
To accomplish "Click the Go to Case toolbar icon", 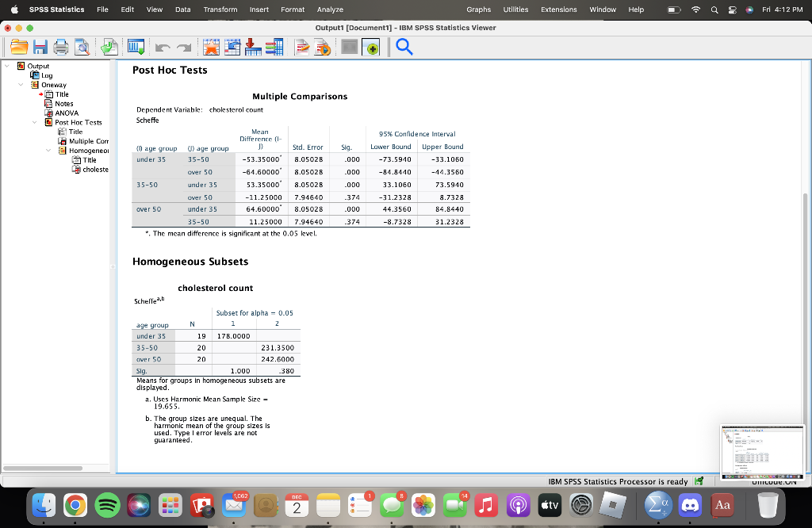I will coord(232,47).
